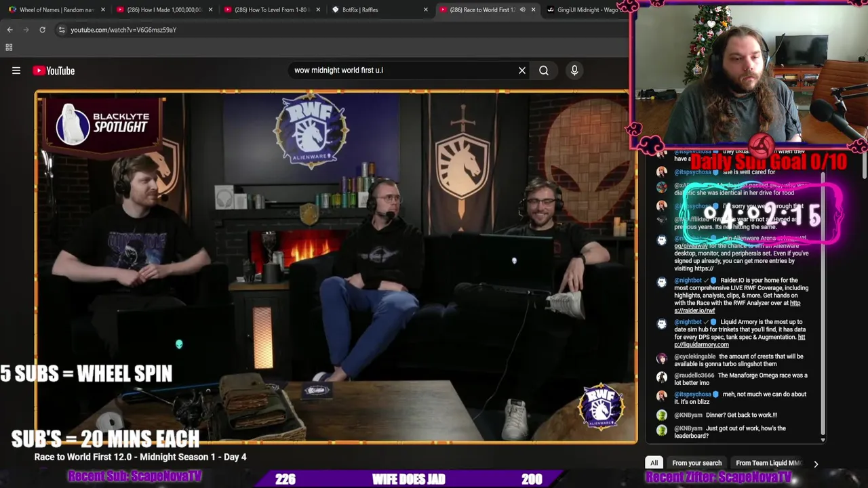Screen dimensions: 868x488
Task: Click @nightbot avatar beside Liquid Armory message
Action: (662, 324)
